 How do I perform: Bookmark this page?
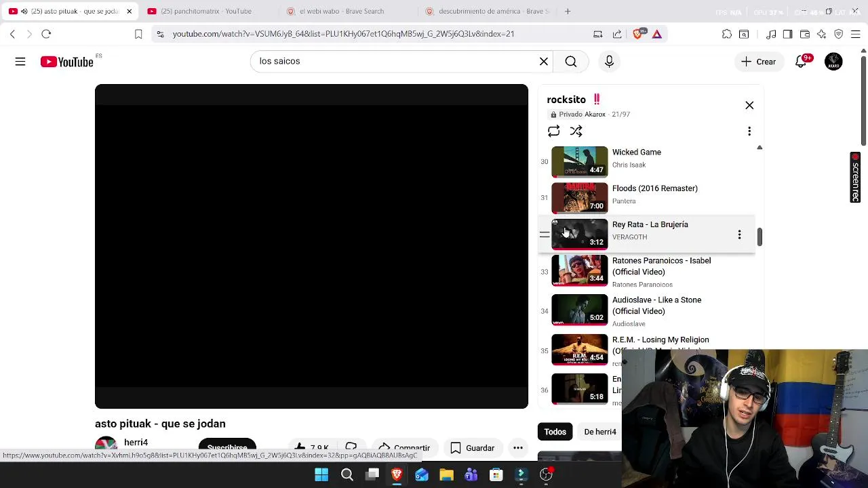[x=138, y=34]
